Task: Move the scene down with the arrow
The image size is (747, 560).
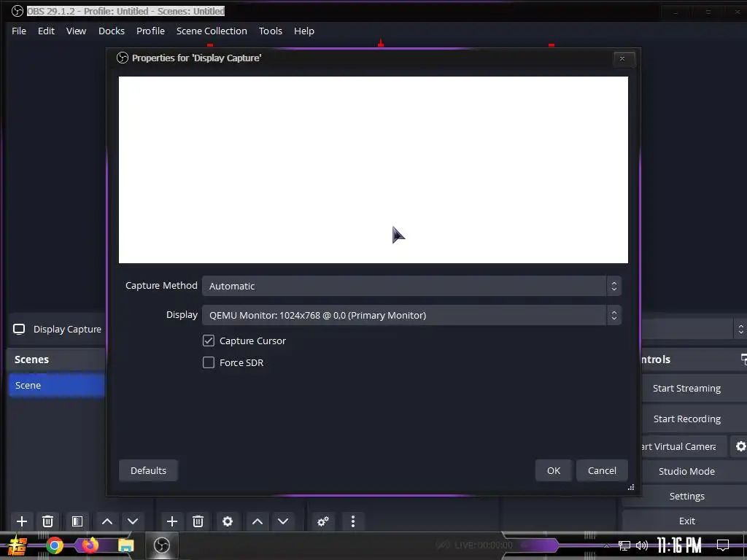Action: [x=133, y=521]
